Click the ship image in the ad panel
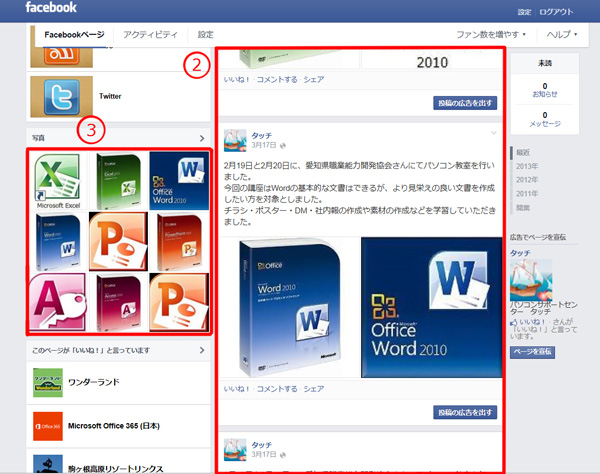The width and height of the screenshot is (600, 474). pyautogui.click(x=531, y=280)
